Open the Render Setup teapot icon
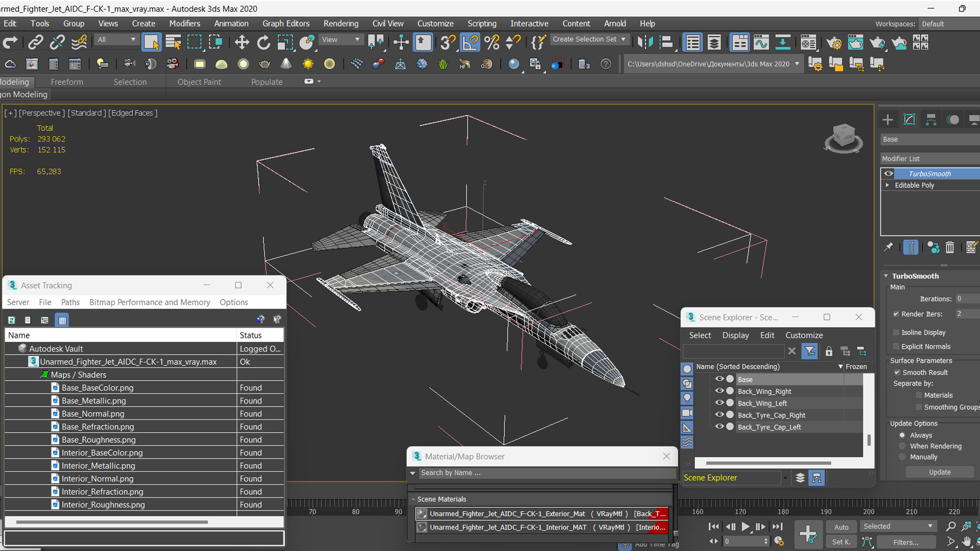 834,42
